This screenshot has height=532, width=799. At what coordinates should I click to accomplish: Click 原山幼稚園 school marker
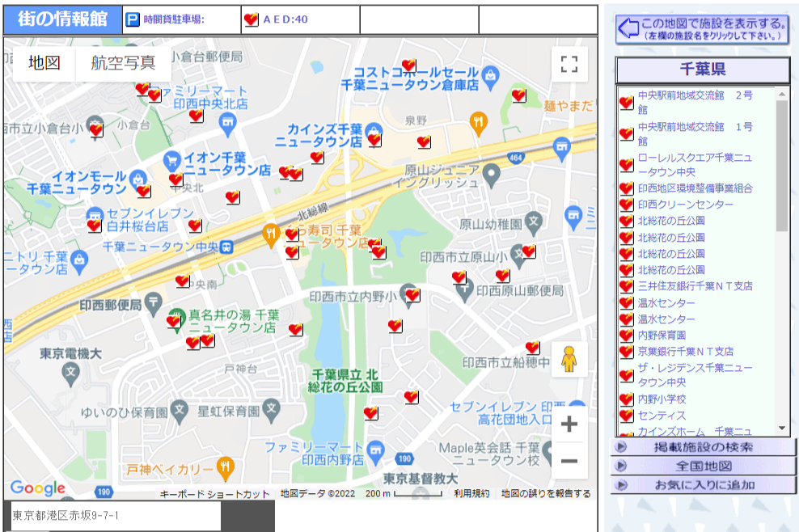(x=534, y=224)
